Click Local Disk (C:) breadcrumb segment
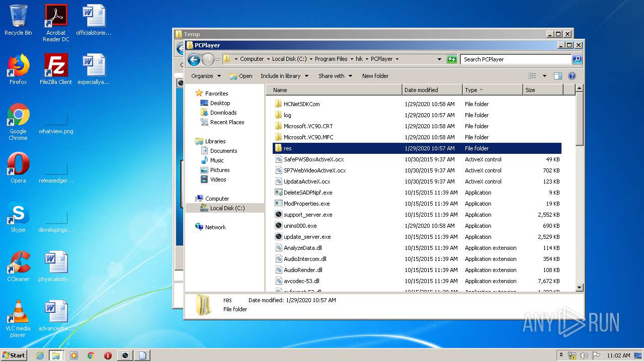This screenshot has height=362, width=644. pos(289,59)
